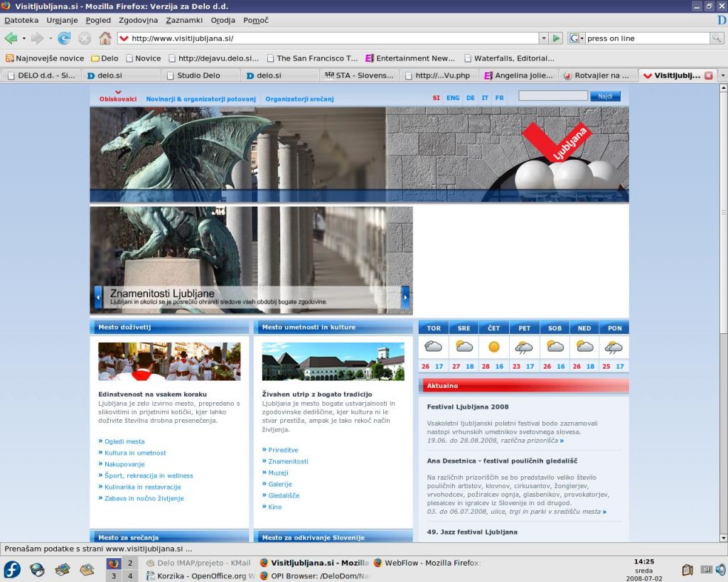This screenshot has width=728, height=582.
Task: Click the Stop loading button
Action: 85,38
